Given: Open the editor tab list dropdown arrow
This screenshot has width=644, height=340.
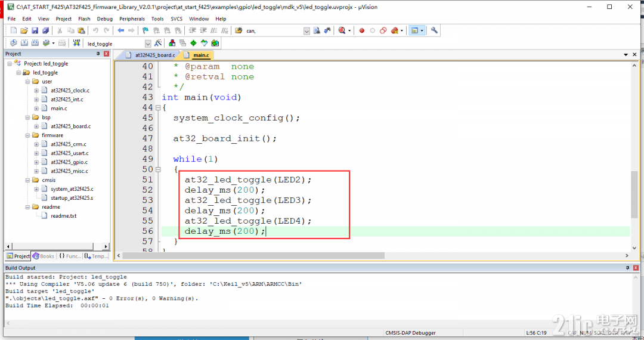Looking at the screenshot, I should (x=626, y=55).
